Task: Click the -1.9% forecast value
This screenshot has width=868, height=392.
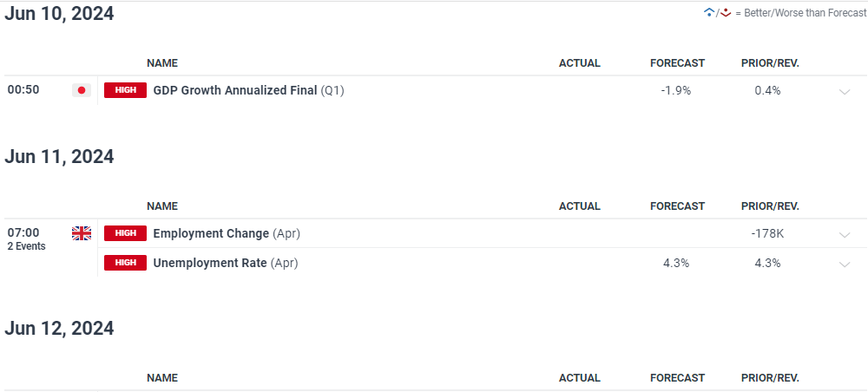Action: pos(675,90)
